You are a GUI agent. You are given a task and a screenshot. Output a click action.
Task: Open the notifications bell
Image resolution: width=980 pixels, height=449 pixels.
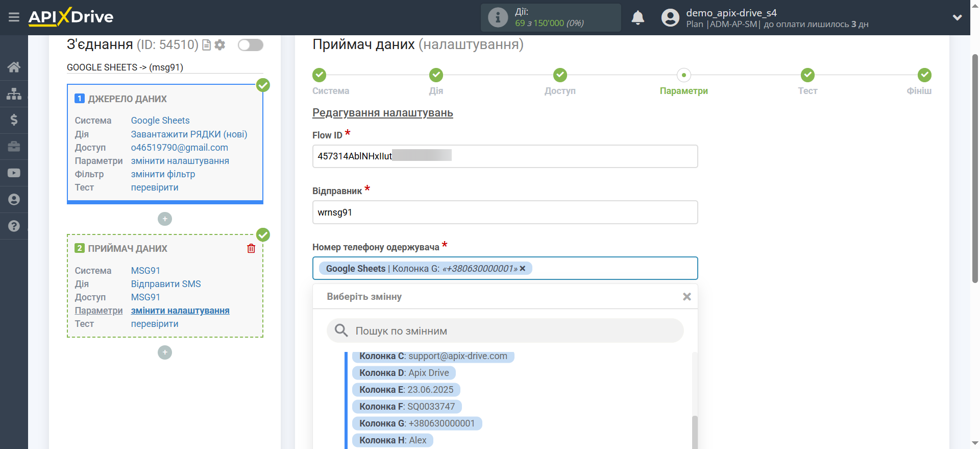[638, 17]
